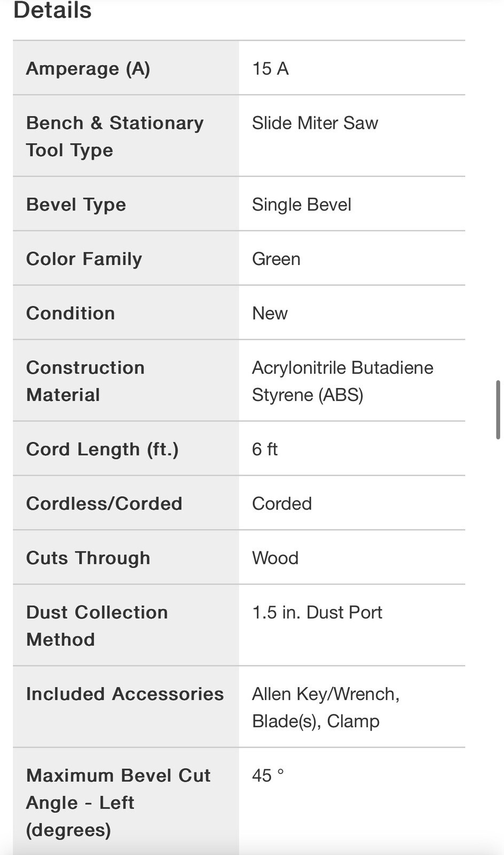504x855 pixels.
Task: Select the Bench & Stationary Tool Type label
Action: (115, 136)
